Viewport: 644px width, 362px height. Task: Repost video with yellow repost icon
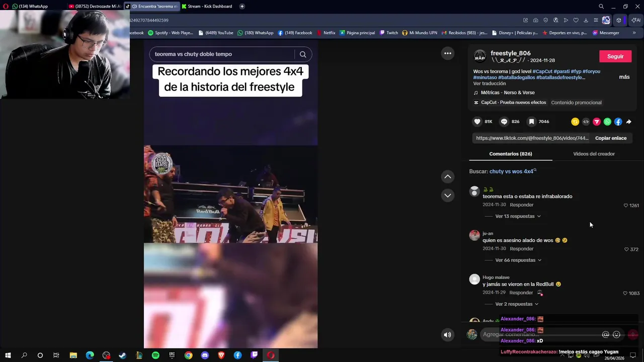(x=575, y=122)
